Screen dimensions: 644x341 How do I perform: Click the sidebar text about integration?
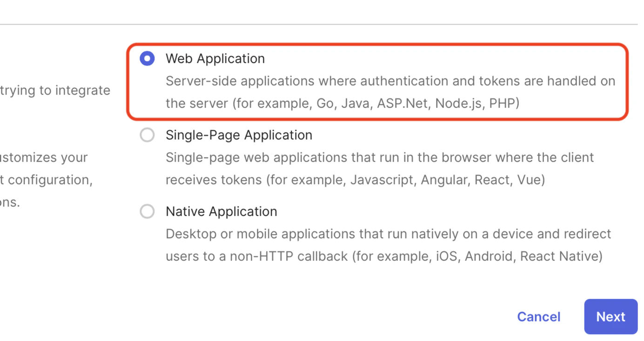coord(55,90)
